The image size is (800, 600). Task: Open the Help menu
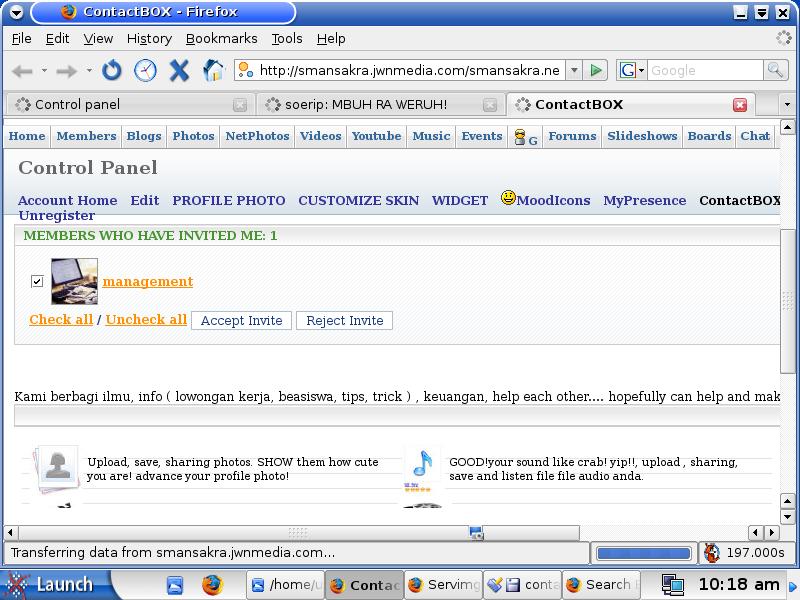(331, 39)
